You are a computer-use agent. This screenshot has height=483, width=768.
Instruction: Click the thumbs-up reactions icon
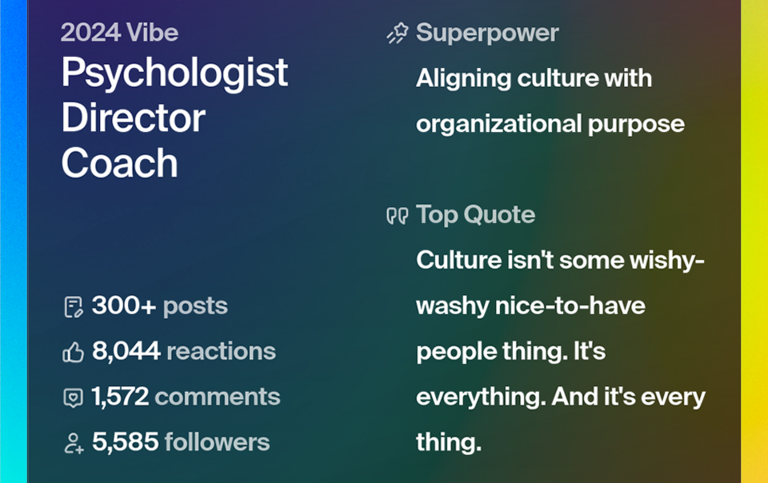click(73, 352)
